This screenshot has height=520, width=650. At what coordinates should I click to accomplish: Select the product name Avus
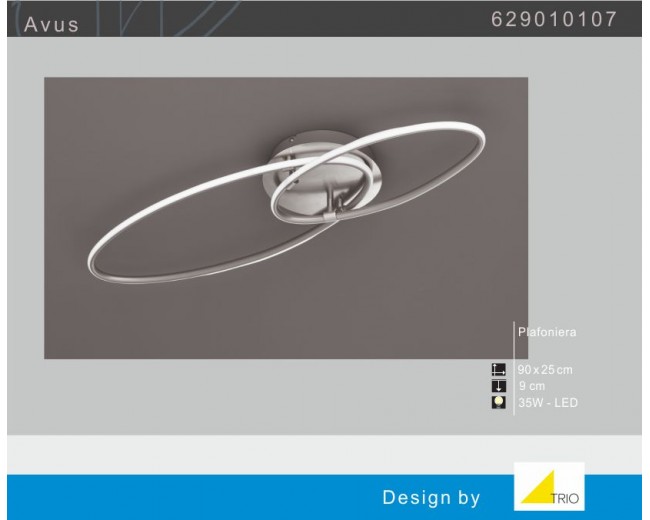click(51, 24)
